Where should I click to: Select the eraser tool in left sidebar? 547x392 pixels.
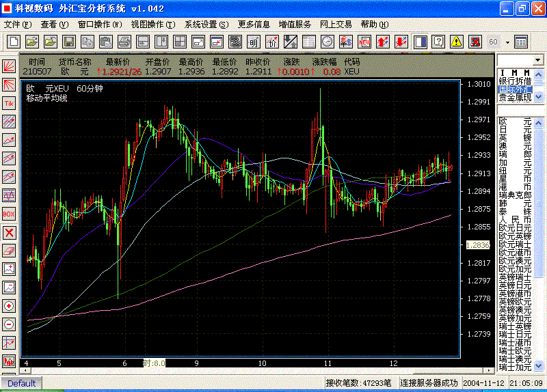[x=9, y=251]
